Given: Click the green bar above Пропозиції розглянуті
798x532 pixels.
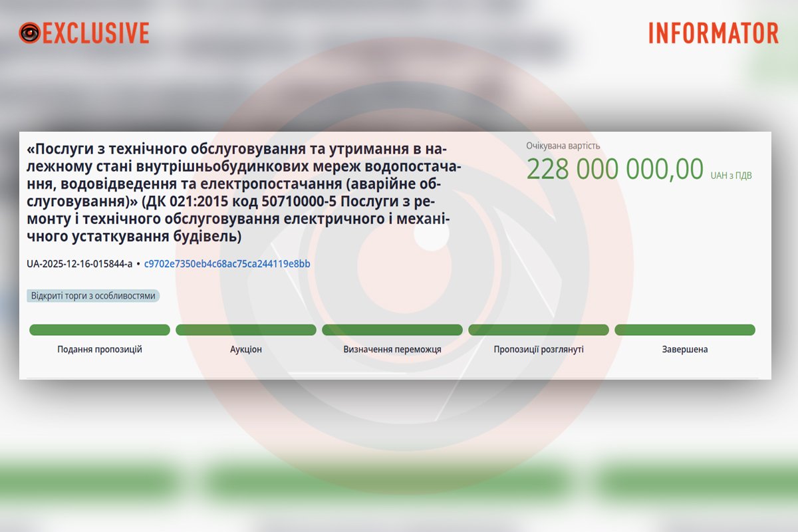Looking at the screenshot, I should (539, 330).
